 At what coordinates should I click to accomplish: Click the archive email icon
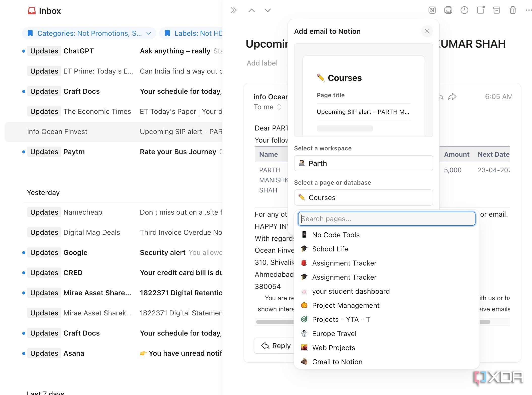coord(497,10)
